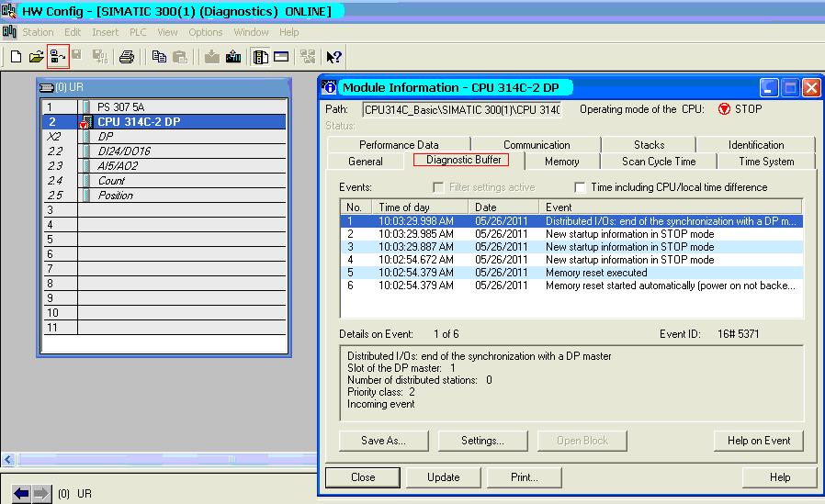Screen dimensions: 825x504
Task: Open the Insert menu
Action: 106,32
